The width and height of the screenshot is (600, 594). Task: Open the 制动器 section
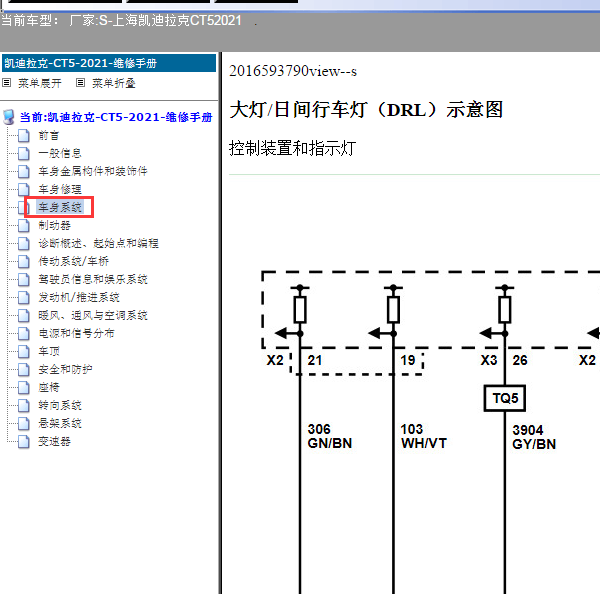click(54, 225)
